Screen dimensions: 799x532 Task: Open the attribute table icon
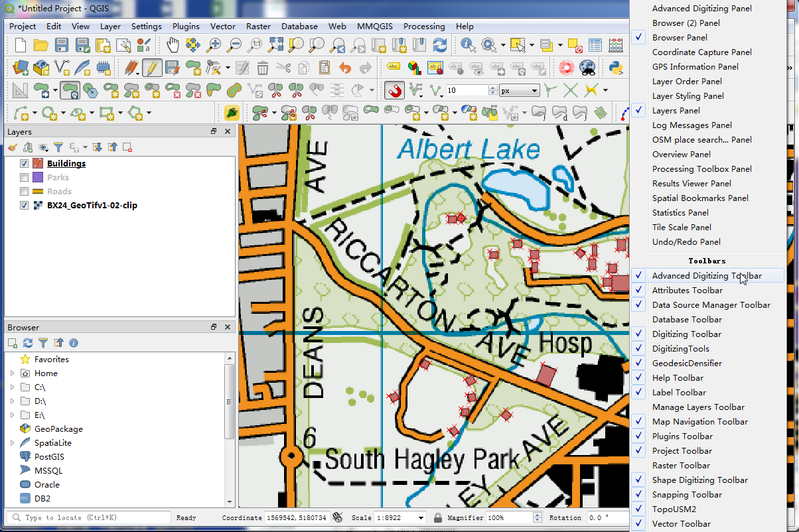click(x=595, y=45)
